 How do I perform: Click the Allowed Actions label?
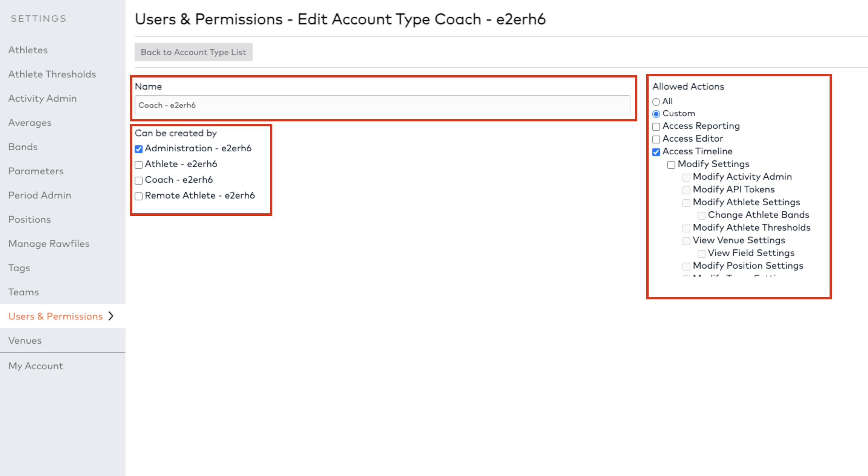pyautogui.click(x=688, y=87)
